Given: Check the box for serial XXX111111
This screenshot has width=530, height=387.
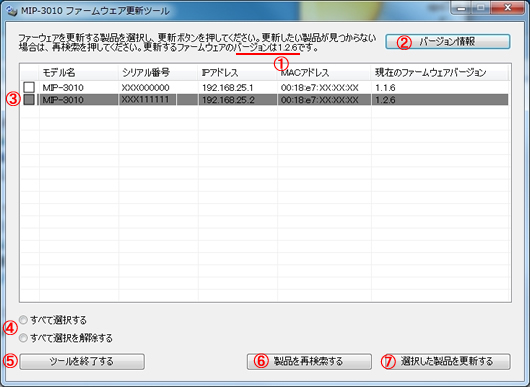Looking at the screenshot, I should [x=29, y=100].
